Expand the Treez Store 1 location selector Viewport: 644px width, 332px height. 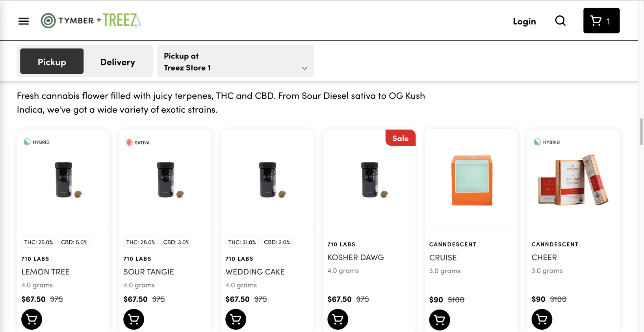236,61
